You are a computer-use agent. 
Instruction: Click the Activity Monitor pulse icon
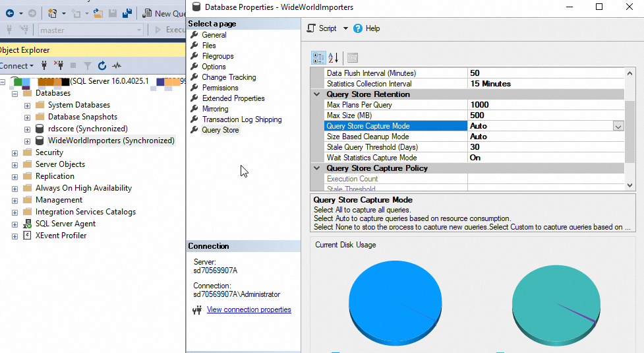point(117,66)
